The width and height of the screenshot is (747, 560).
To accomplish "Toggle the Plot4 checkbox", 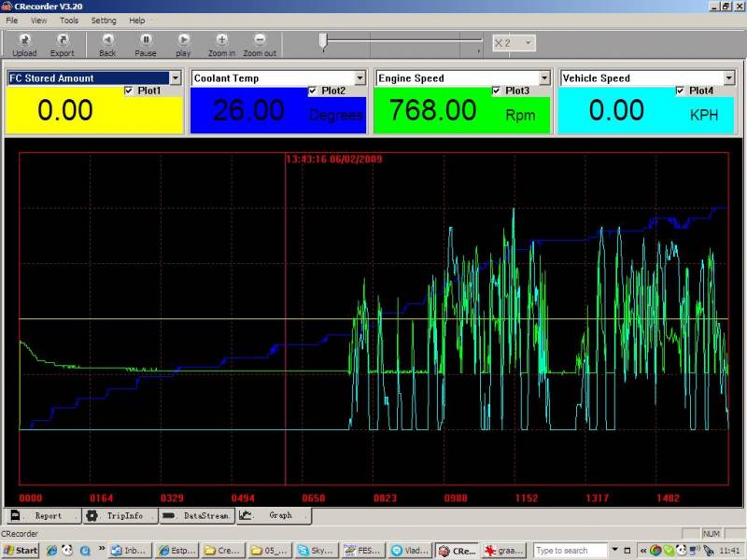I will click(x=681, y=91).
